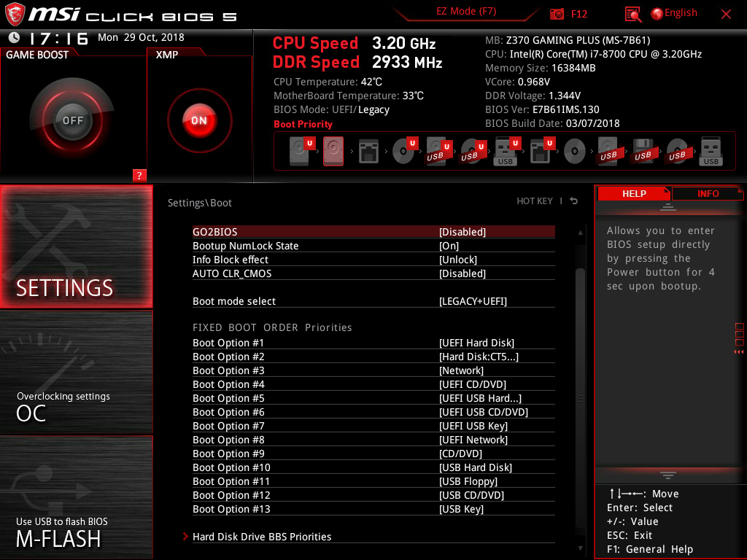Click the red X exit icon
Viewport: 747px width, 560px height.
click(726, 14)
